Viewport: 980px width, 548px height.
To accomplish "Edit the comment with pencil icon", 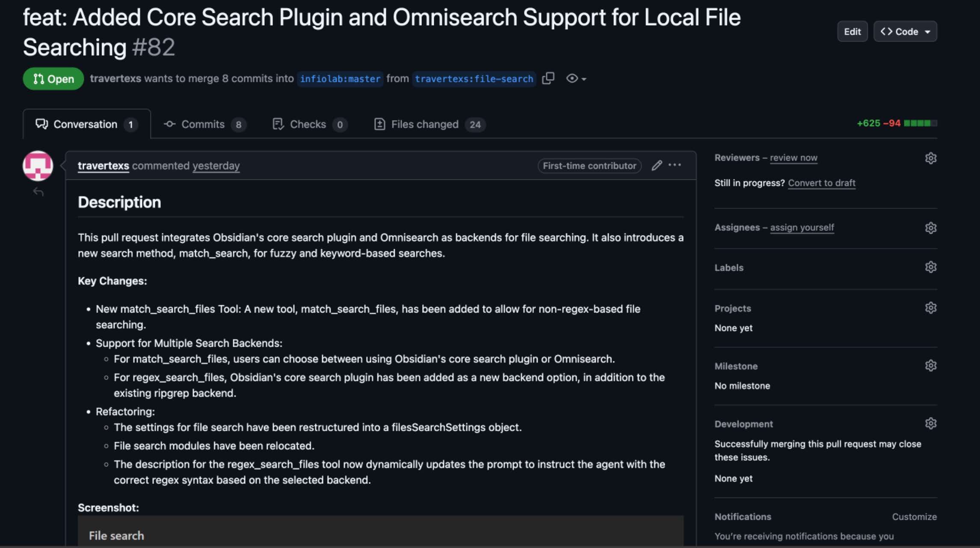I will 657,165.
